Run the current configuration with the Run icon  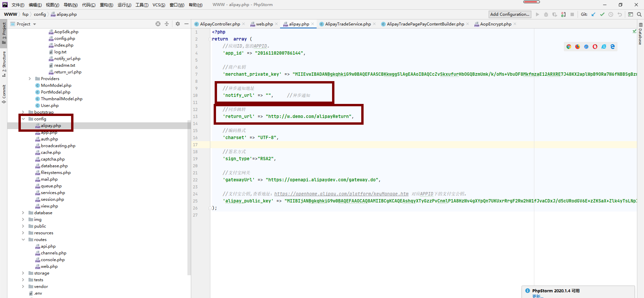[x=537, y=14]
